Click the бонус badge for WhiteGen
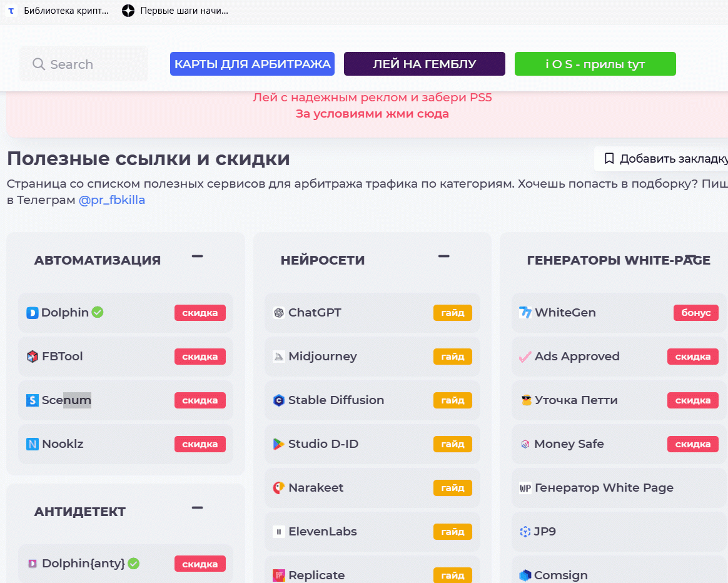 [x=696, y=313]
